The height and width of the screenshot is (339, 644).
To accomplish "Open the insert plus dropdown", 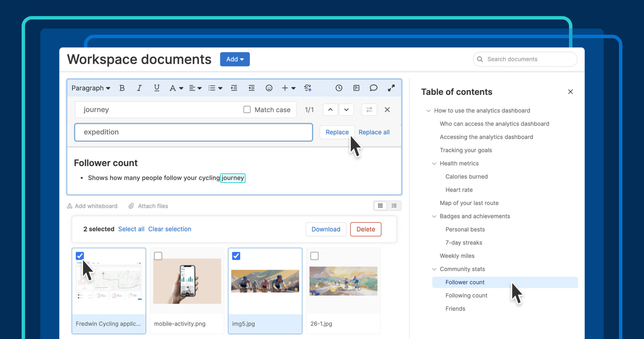I will click(x=289, y=88).
